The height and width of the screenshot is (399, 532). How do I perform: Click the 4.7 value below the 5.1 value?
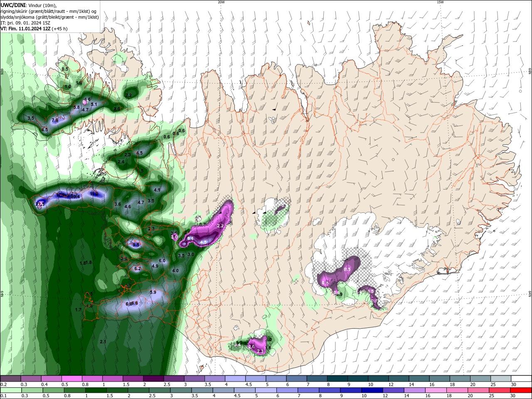coord(85,110)
